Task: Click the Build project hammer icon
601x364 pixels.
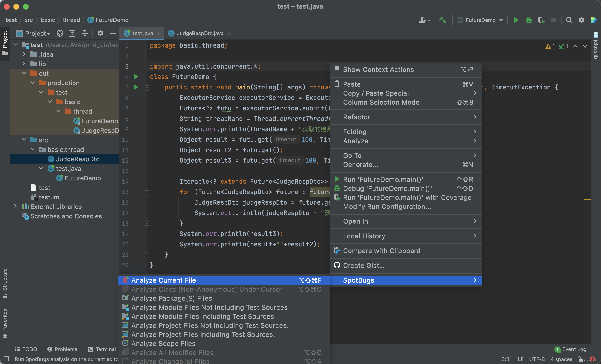Action: (x=443, y=20)
